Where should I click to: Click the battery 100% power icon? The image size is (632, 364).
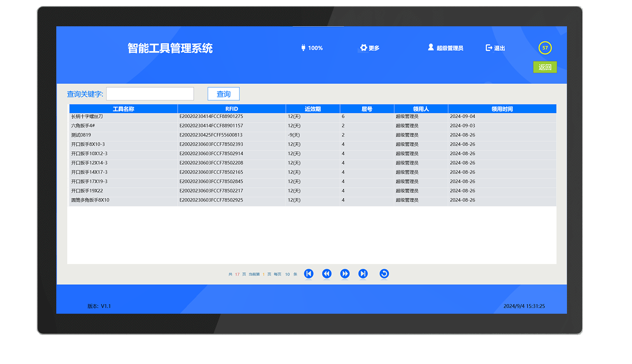tap(304, 48)
